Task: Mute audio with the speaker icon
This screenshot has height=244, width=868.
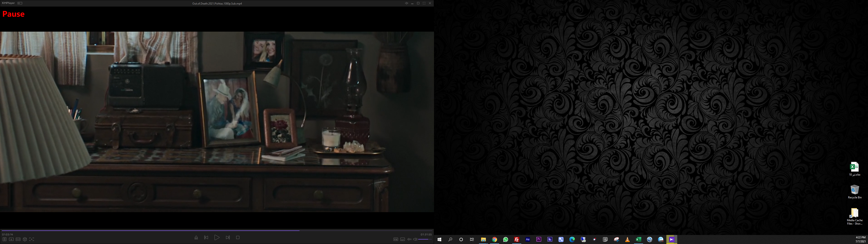Action: (415, 239)
